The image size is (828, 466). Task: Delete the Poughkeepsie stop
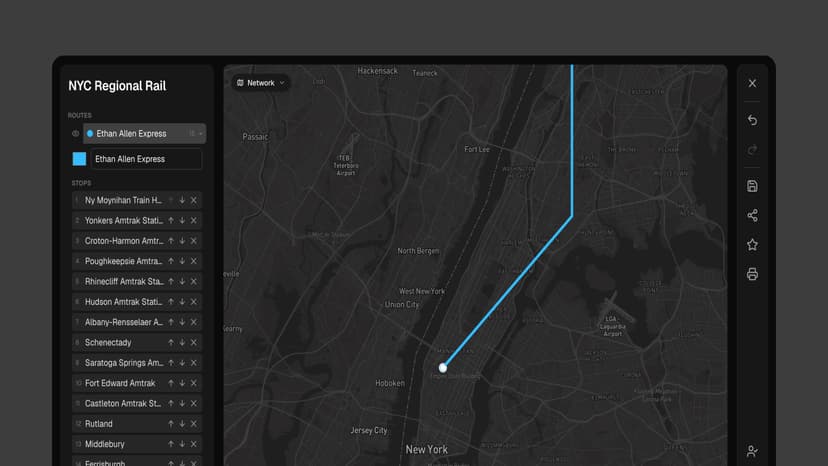194,261
